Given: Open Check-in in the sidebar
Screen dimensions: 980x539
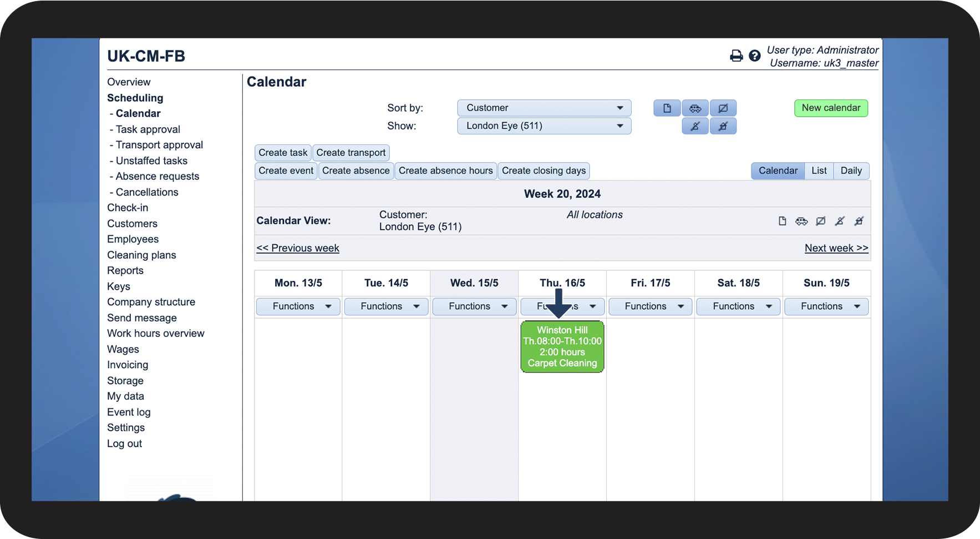Looking at the screenshot, I should click(128, 208).
